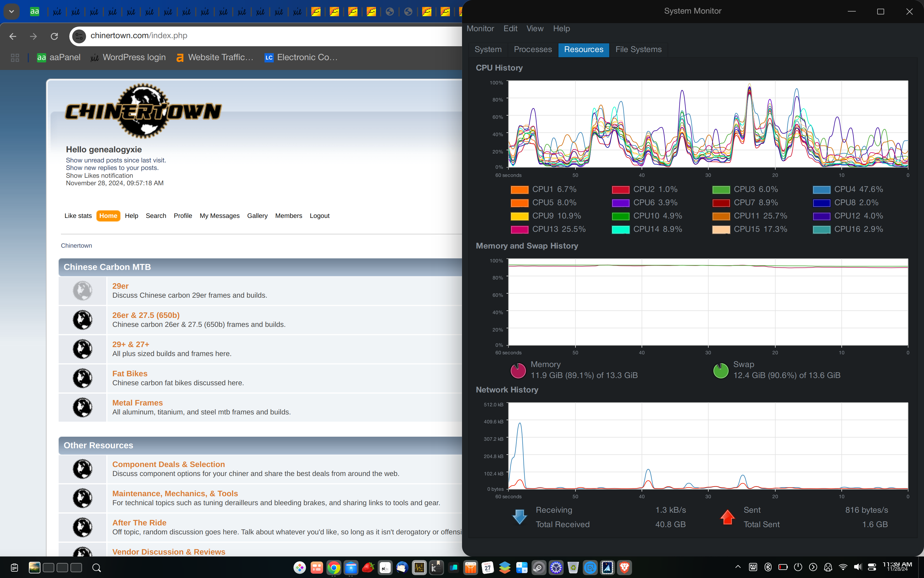The image size is (924, 578).
Task: Click Show unread posts since last visit
Action: coord(116,160)
